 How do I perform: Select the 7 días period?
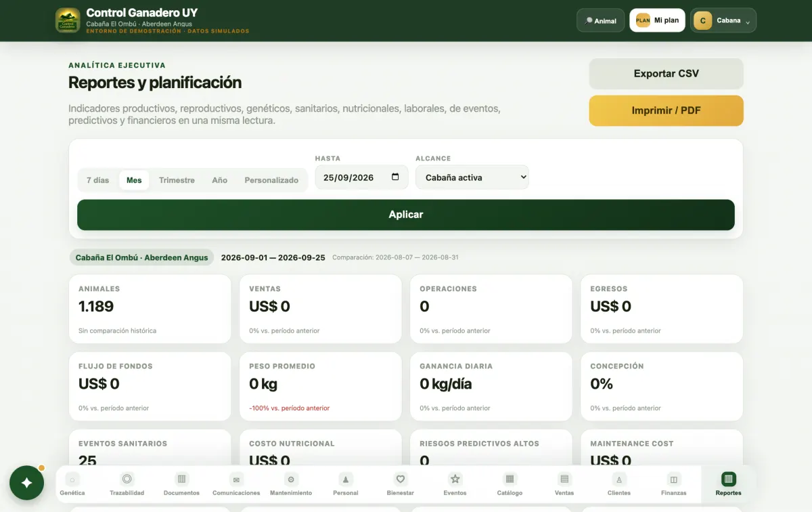pos(98,180)
